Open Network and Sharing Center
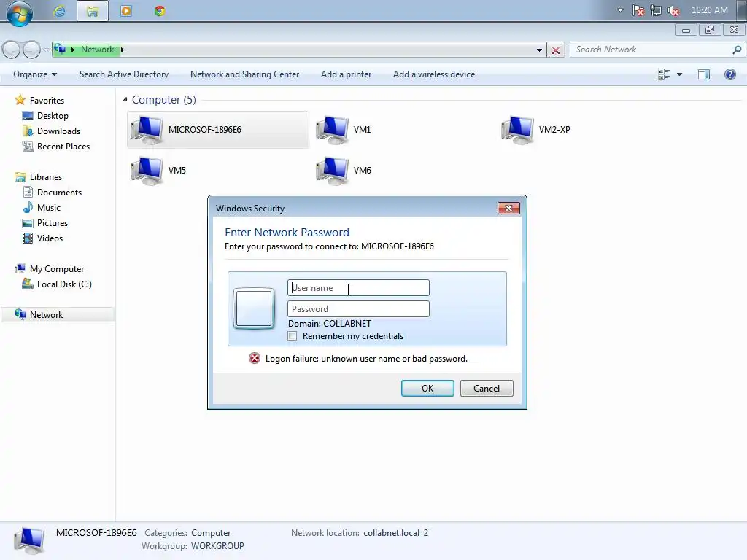 click(x=244, y=74)
